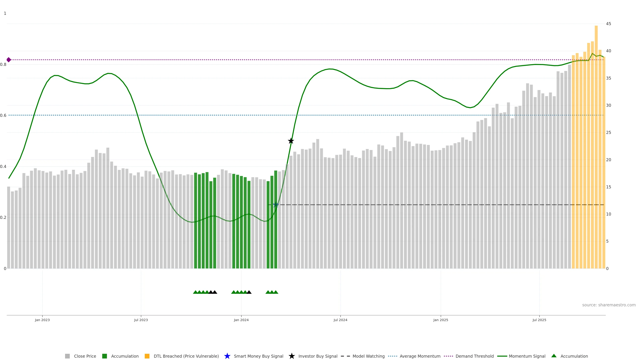Click the Jul 2023 axis label

(141, 320)
